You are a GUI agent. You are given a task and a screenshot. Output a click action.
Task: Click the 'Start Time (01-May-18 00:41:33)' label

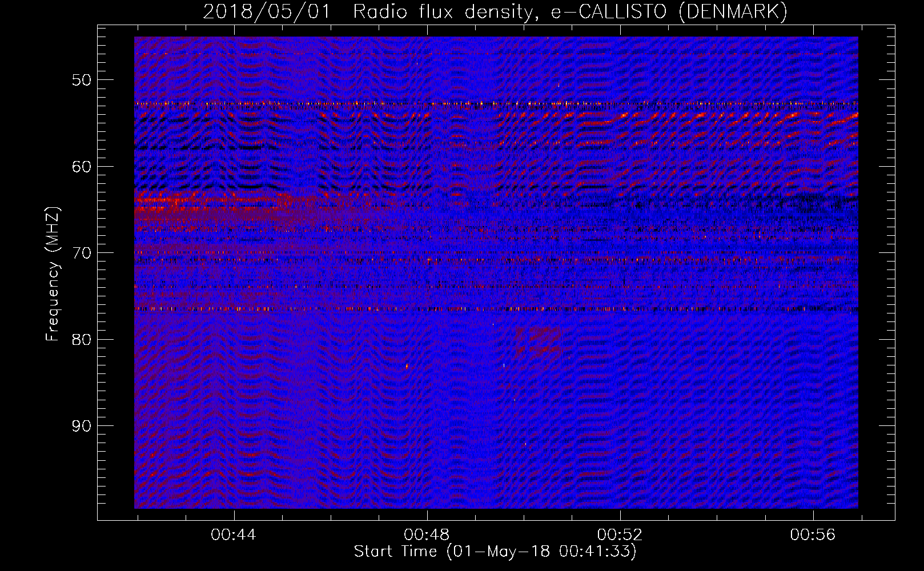(495, 552)
